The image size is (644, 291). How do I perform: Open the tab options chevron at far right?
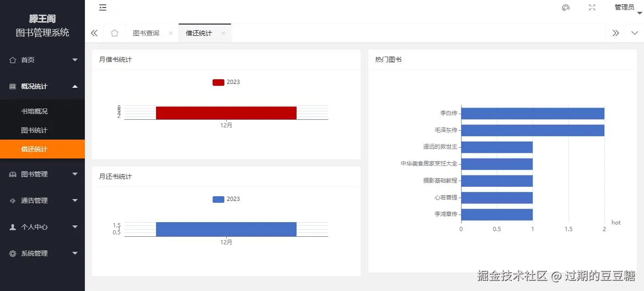pyautogui.click(x=635, y=33)
